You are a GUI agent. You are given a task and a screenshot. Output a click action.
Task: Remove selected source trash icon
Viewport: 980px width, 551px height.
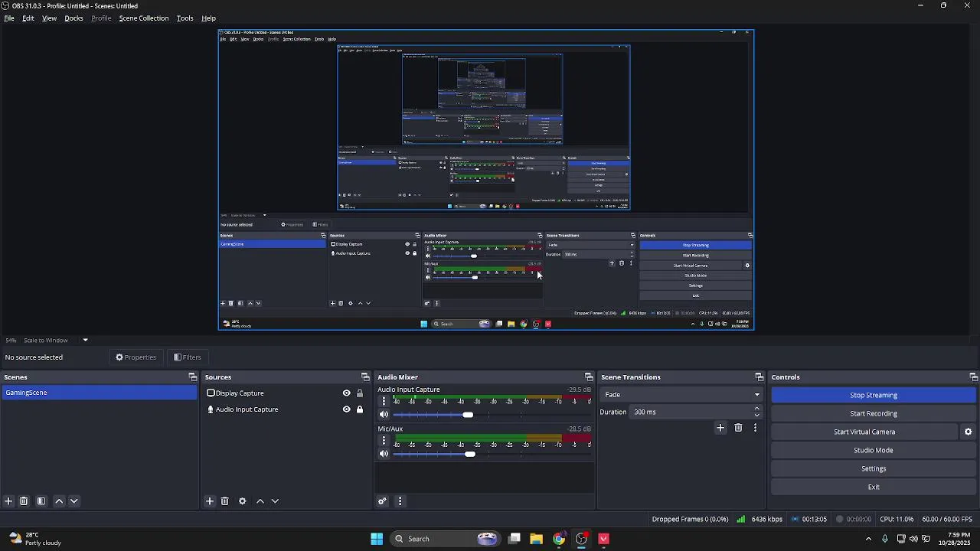point(225,501)
